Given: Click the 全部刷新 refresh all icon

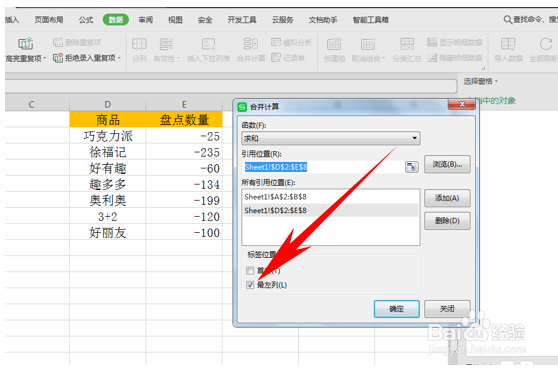Looking at the screenshot, I should [x=546, y=44].
